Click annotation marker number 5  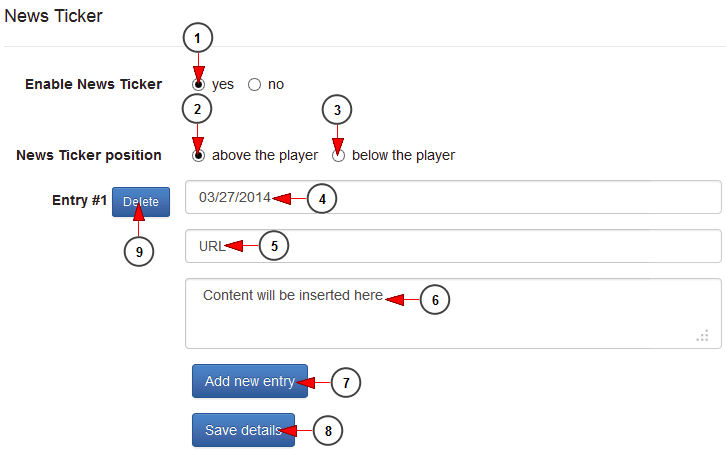point(274,246)
